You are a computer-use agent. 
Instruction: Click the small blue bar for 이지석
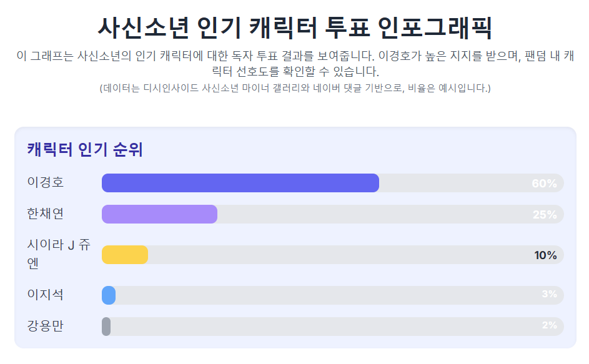109,295
